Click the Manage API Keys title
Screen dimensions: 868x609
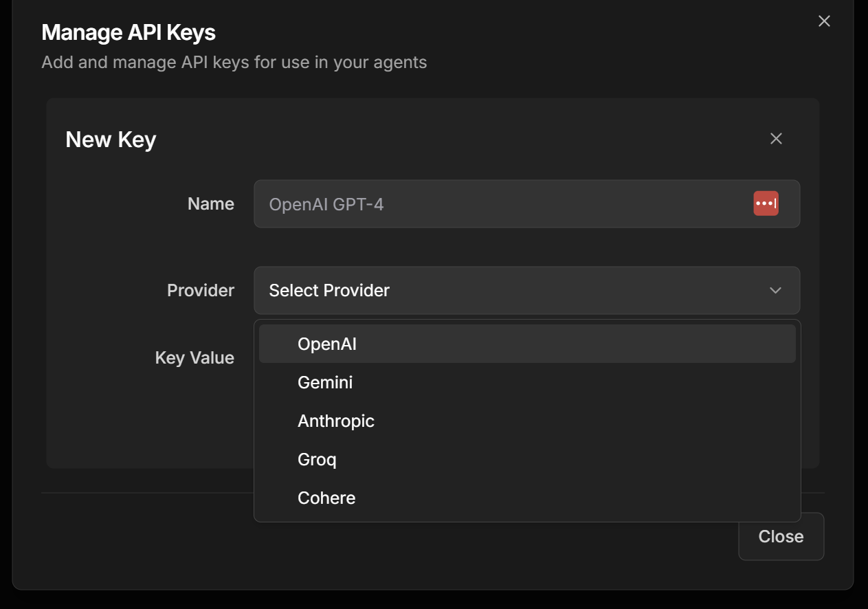click(129, 32)
